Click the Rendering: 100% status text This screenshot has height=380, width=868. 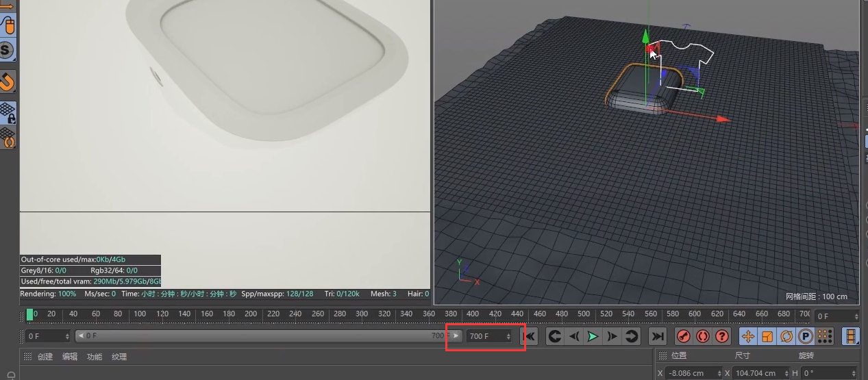pyautogui.click(x=49, y=294)
